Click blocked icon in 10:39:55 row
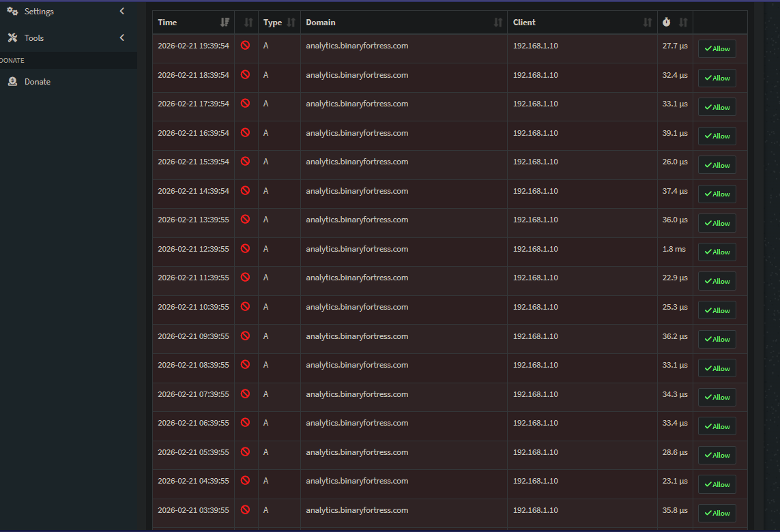780x532 pixels. [x=245, y=307]
